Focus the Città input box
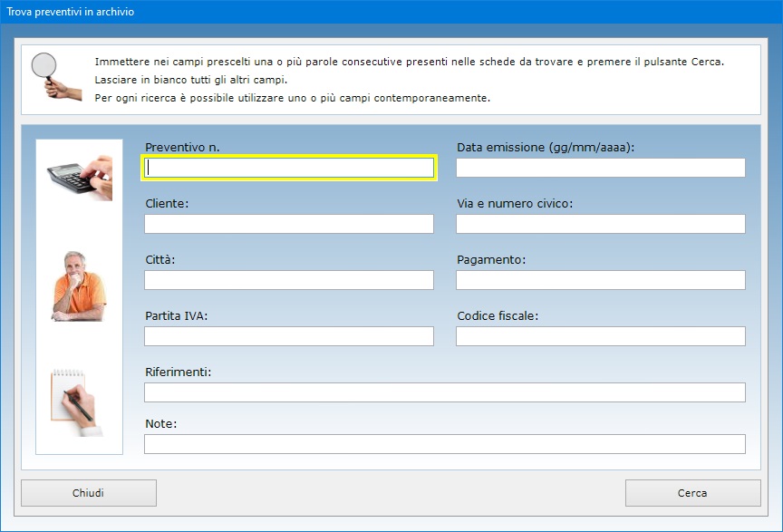 click(x=289, y=280)
